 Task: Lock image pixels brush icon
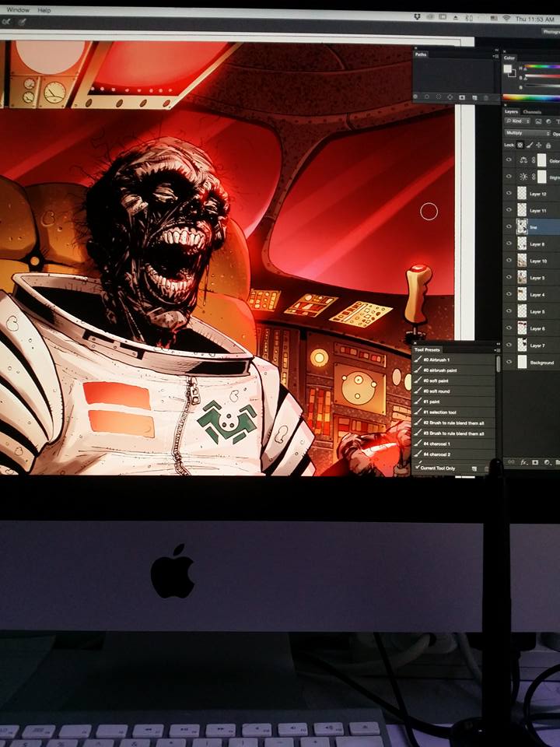530,145
